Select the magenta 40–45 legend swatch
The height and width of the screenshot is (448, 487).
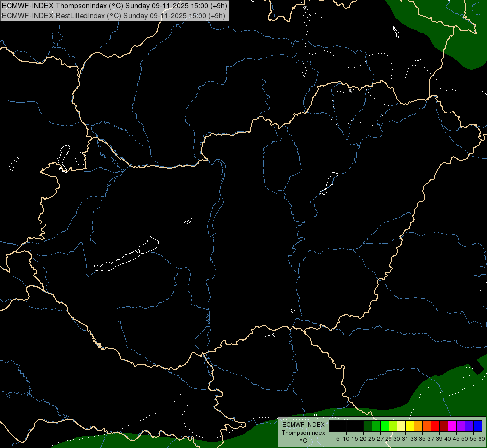452,426
